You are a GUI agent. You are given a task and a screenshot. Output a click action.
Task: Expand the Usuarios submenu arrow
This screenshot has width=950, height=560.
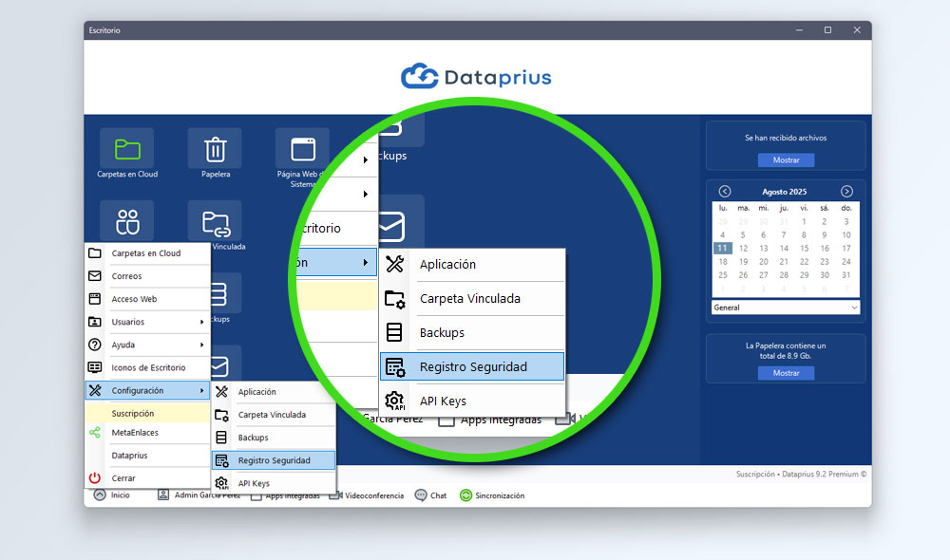(201, 322)
